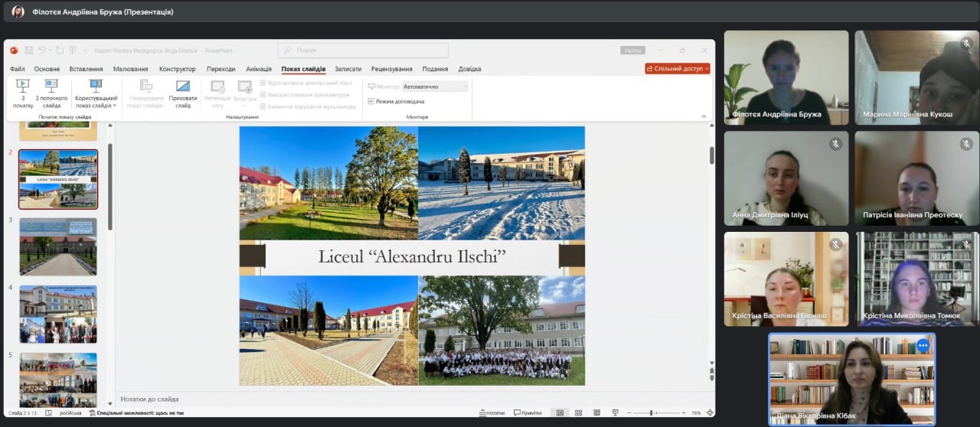Click the Redo icon in quick access toolbar
980x427 pixels.
pyautogui.click(x=59, y=51)
